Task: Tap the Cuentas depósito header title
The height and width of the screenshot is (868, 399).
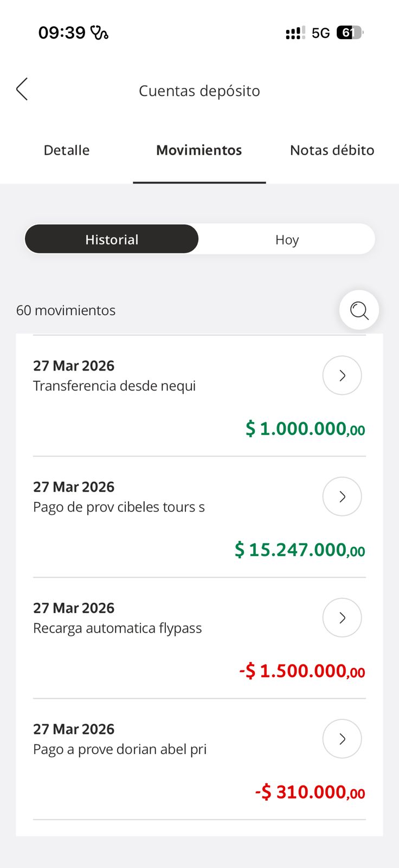Action: tap(199, 91)
